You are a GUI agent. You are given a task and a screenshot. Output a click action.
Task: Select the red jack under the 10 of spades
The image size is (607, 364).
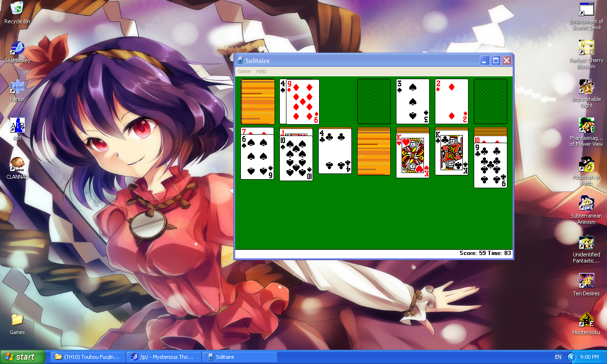click(x=296, y=132)
